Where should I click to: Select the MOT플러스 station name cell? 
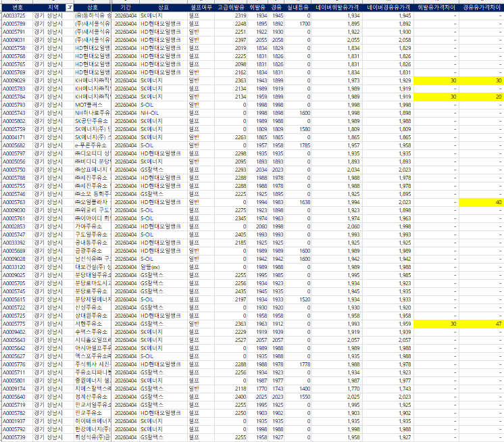pyautogui.click(x=93, y=105)
